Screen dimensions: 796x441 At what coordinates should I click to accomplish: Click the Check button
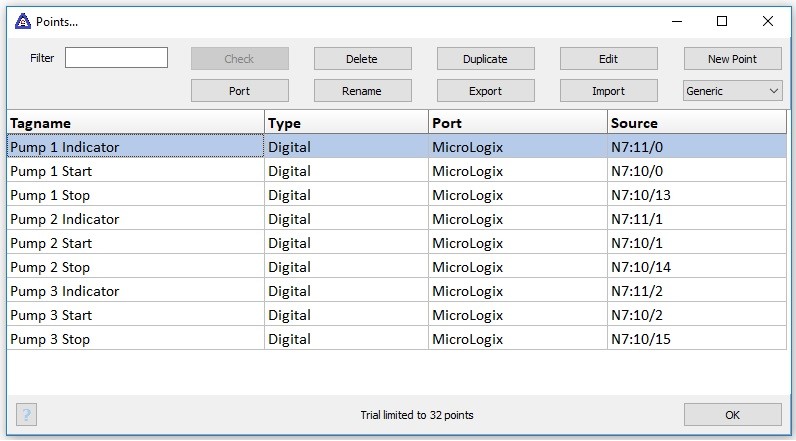(240, 59)
